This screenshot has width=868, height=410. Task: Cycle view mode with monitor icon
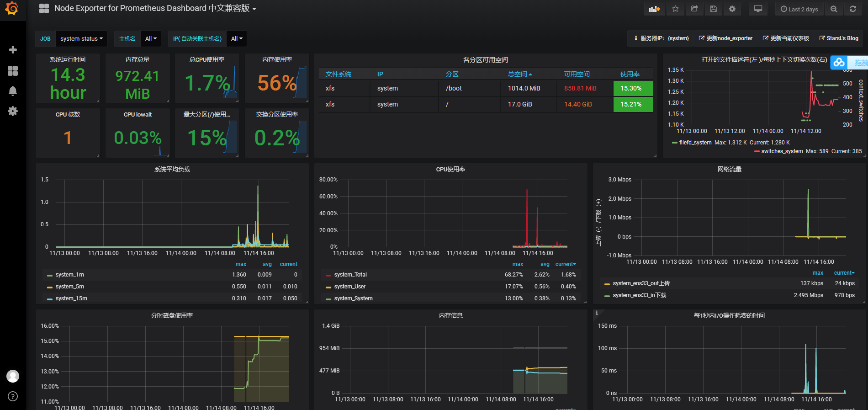(x=758, y=9)
